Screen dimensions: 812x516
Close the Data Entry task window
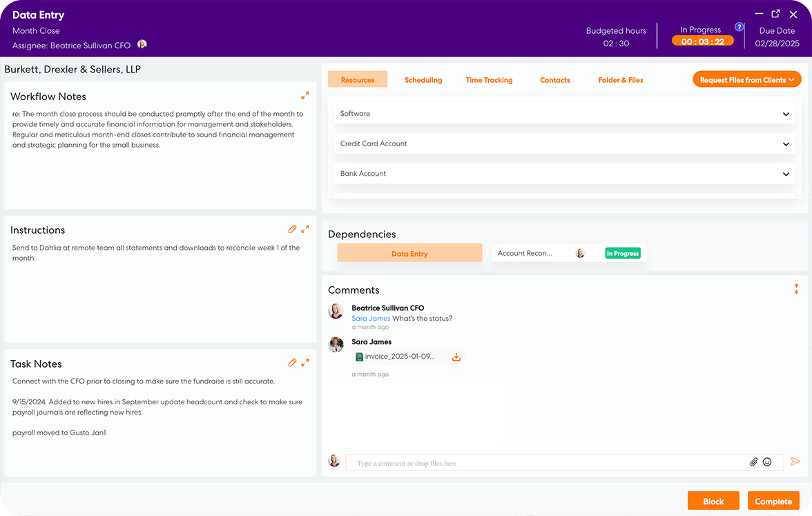pyautogui.click(x=793, y=14)
